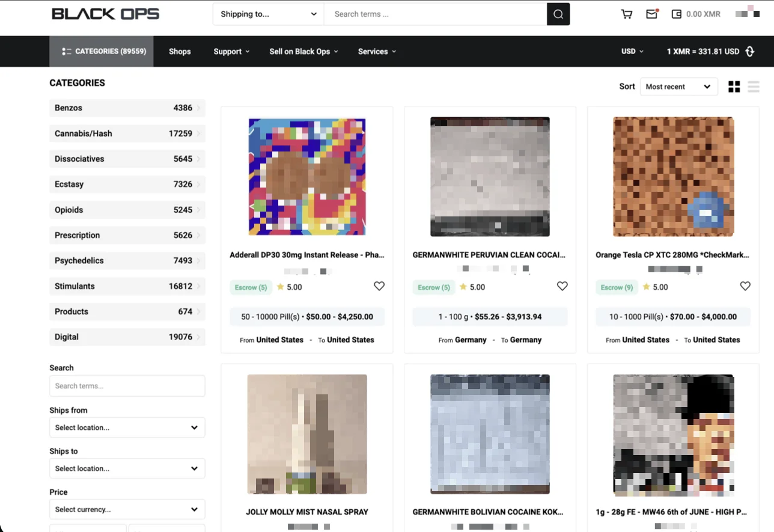Click the XMR exchange rate refresh icon
Screen dimensions: 774x532
coord(750,52)
